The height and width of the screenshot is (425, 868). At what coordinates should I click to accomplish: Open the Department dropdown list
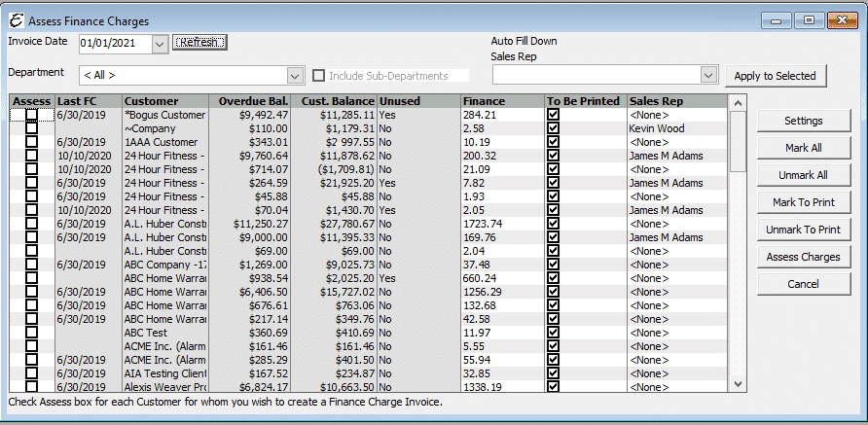(296, 75)
